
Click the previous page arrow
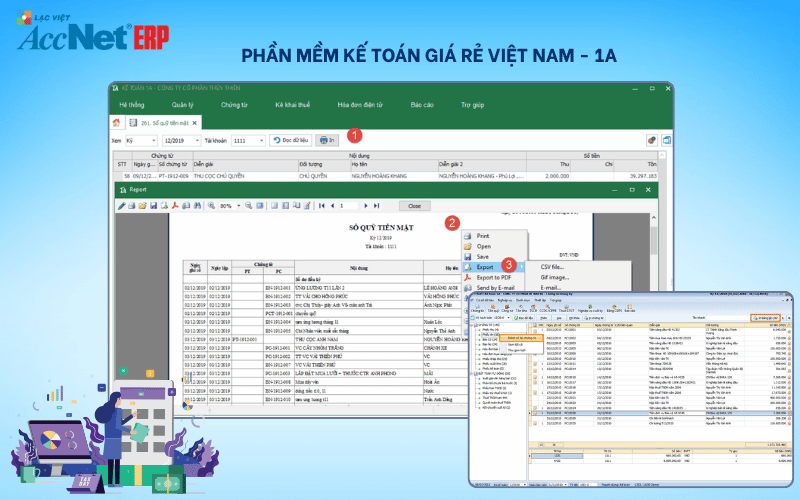point(333,206)
